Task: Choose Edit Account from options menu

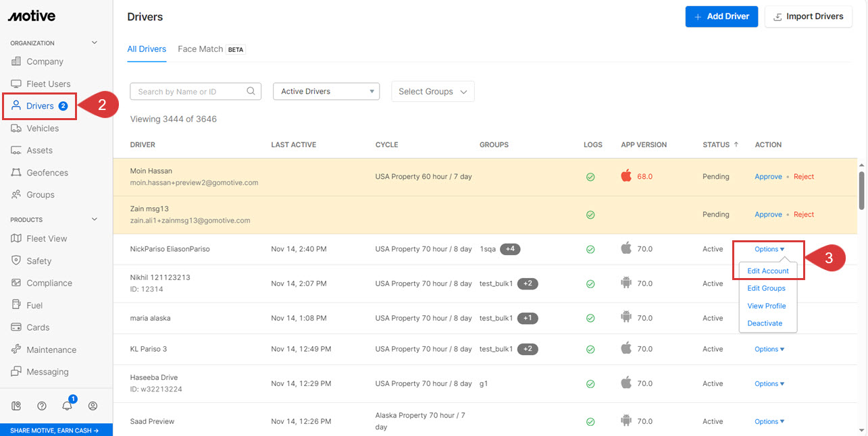Action: pyautogui.click(x=768, y=271)
